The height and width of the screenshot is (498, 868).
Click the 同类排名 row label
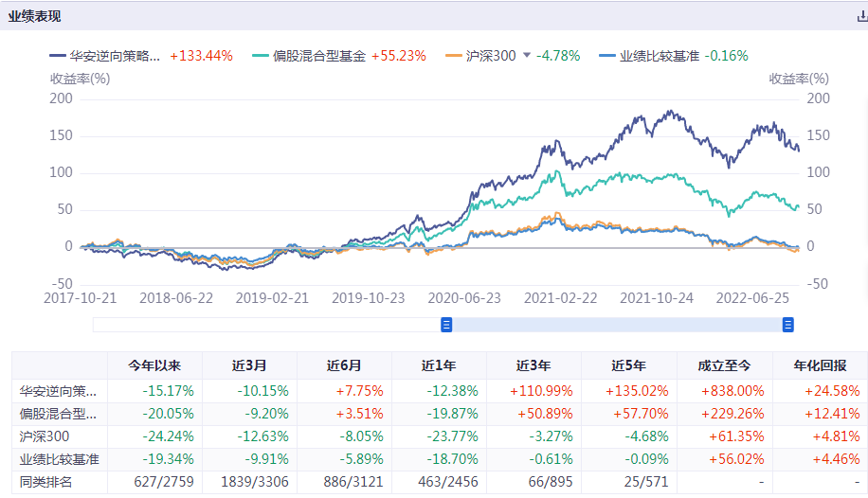[45, 483]
